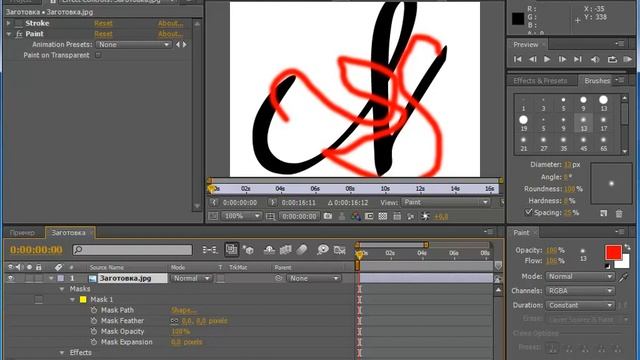Select the Brushes panel tab
Screen dimensions: 640x360
pyautogui.click(x=597, y=81)
